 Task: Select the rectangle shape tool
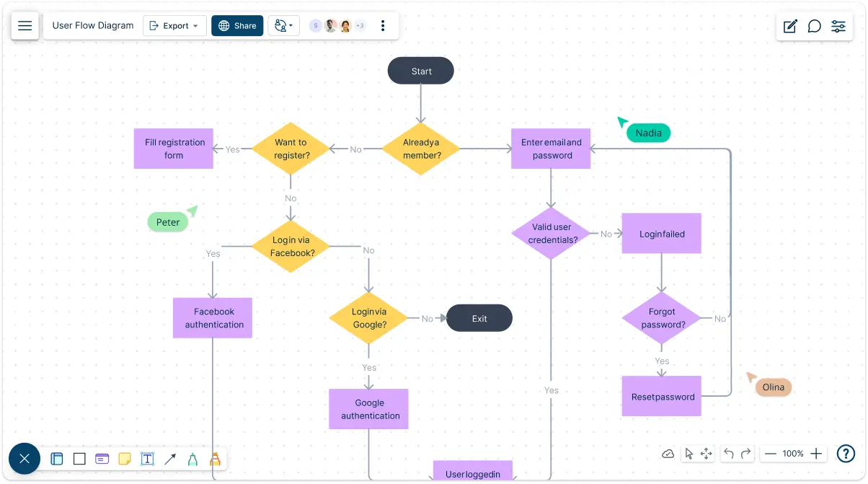[79, 459]
